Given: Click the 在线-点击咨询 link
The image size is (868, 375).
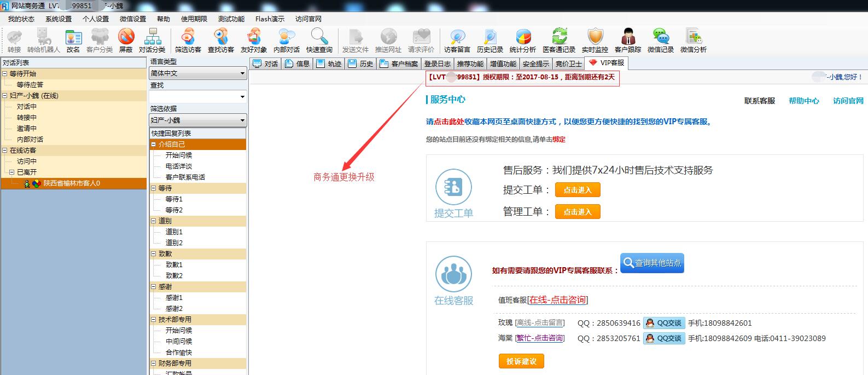Looking at the screenshot, I should click(557, 300).
